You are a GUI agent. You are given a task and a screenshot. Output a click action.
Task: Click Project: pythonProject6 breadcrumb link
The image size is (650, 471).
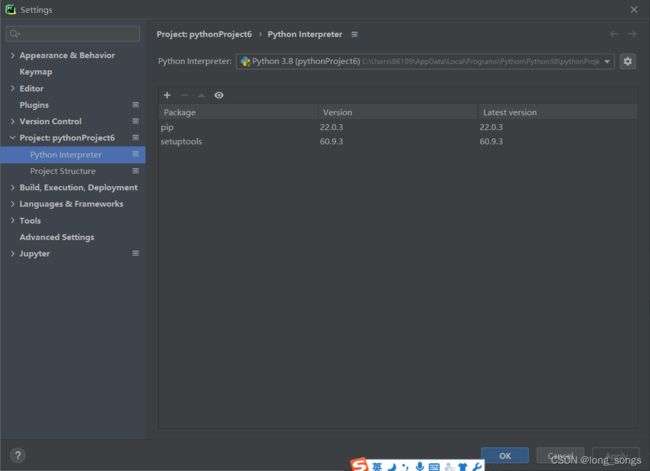click(x=204, y=34)
